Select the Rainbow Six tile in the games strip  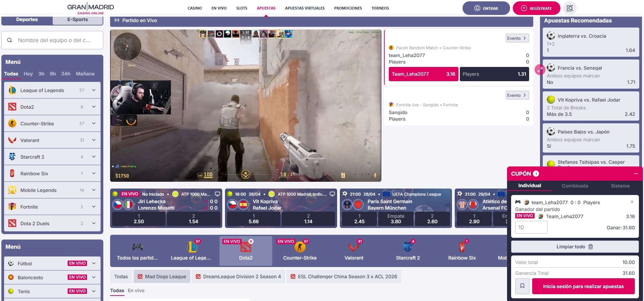pos(462,251)
